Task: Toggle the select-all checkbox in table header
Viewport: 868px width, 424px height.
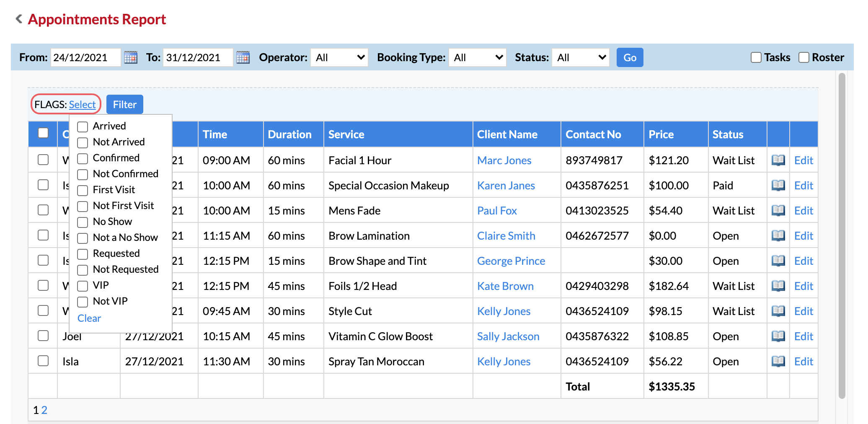Action: [43, 133]
